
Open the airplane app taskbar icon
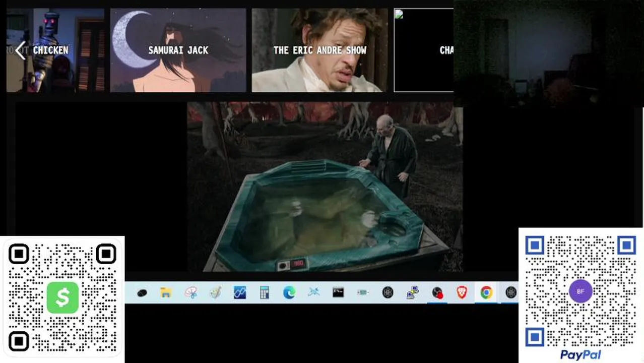(x=314, y=292)
